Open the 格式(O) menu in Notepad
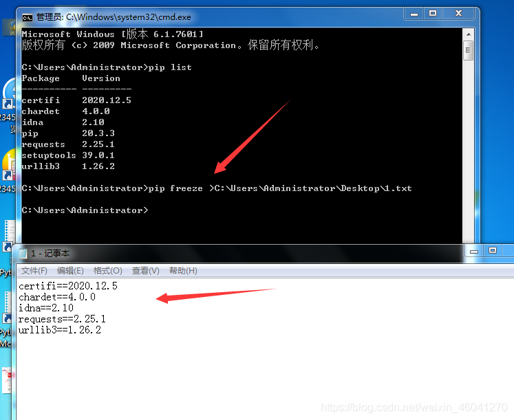 click(x=107, y=271)
